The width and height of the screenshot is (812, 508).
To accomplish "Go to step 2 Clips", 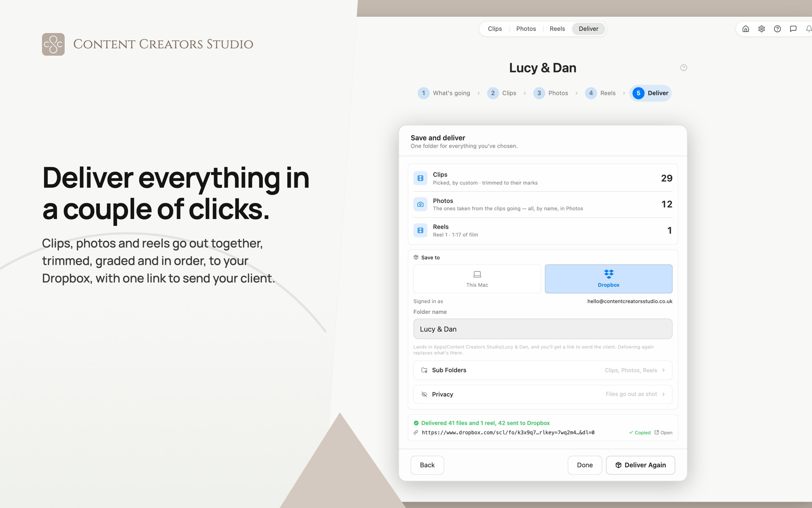I will (x=502, y=93).
